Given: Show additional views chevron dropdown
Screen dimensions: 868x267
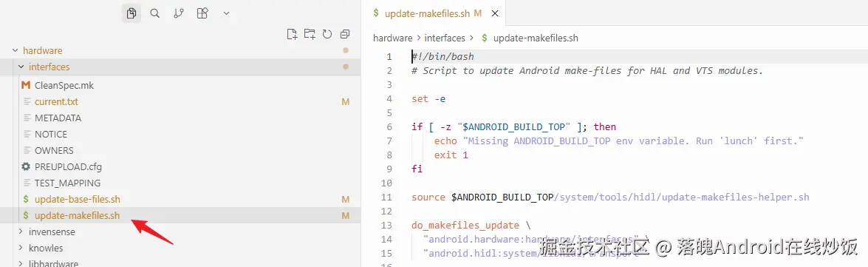Looking at the screenshot, I should click(x=226, y=13).
